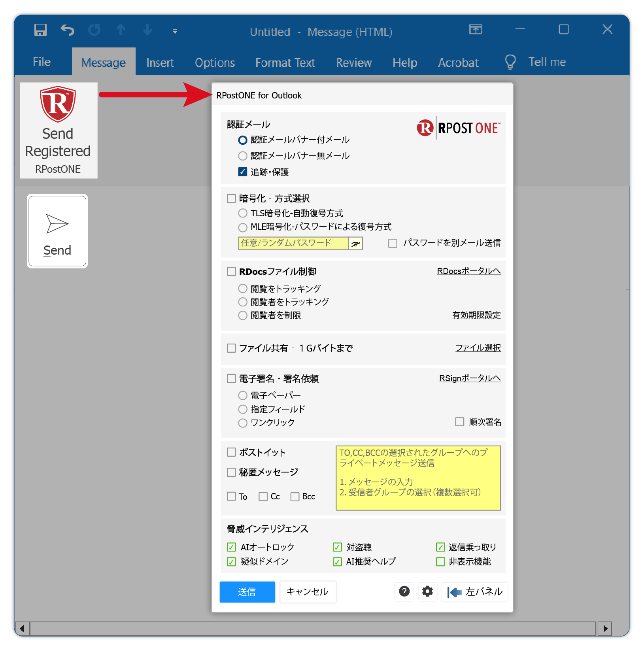Image resolution: width=644 pixels, height=648 pixels.
Task: Select 閲覧者をトラッキング radio option
Action: (x=243, y=302)
